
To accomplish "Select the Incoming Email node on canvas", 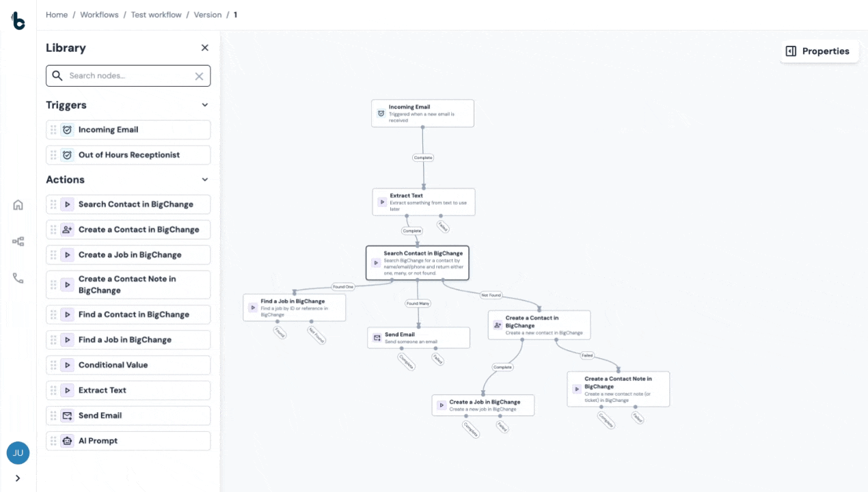I will (422, 113).
